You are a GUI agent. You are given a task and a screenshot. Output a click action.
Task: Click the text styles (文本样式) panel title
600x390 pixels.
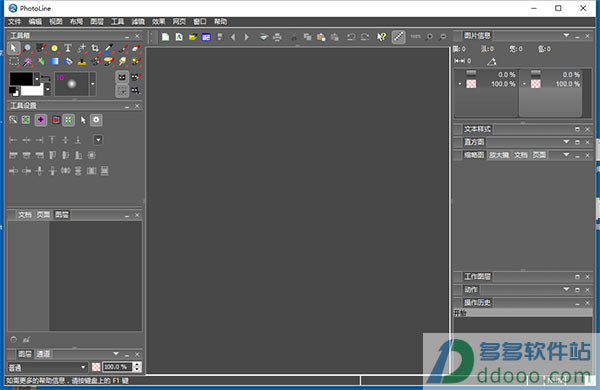coord(477,129)
